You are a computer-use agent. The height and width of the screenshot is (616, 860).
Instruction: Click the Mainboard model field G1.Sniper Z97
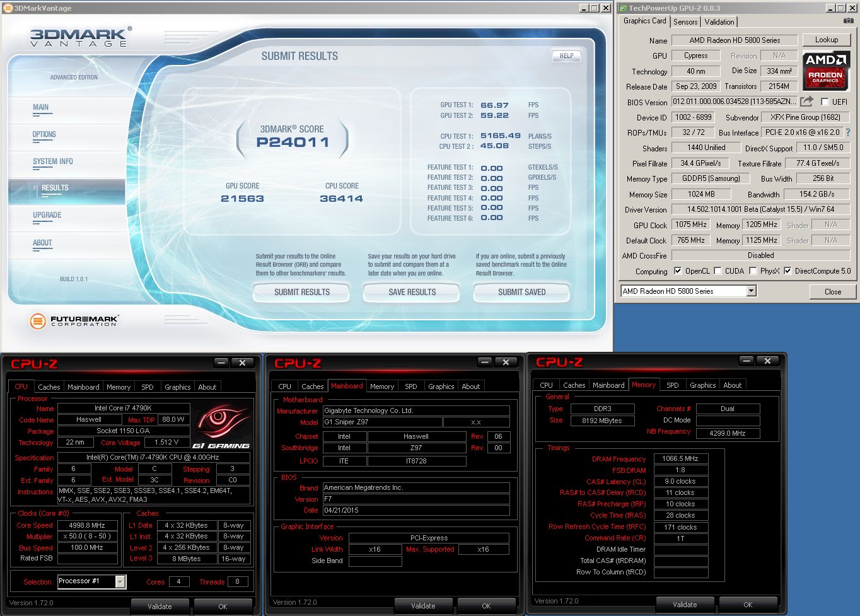click(382, 422)
